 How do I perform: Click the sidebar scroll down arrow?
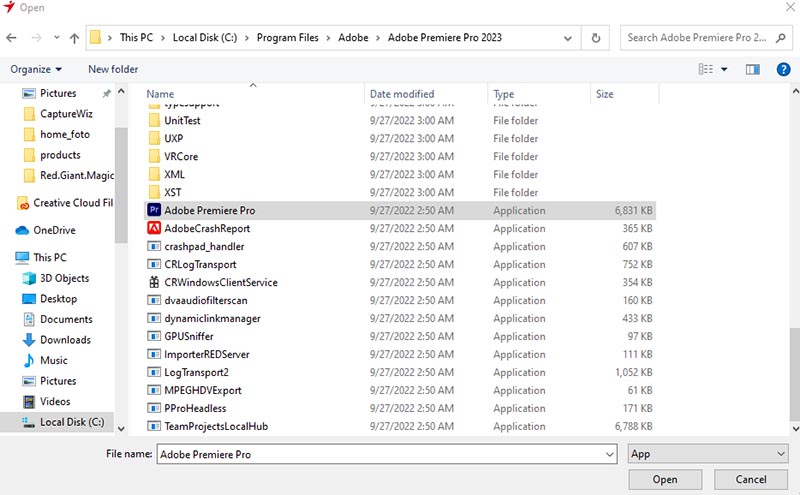121,428
